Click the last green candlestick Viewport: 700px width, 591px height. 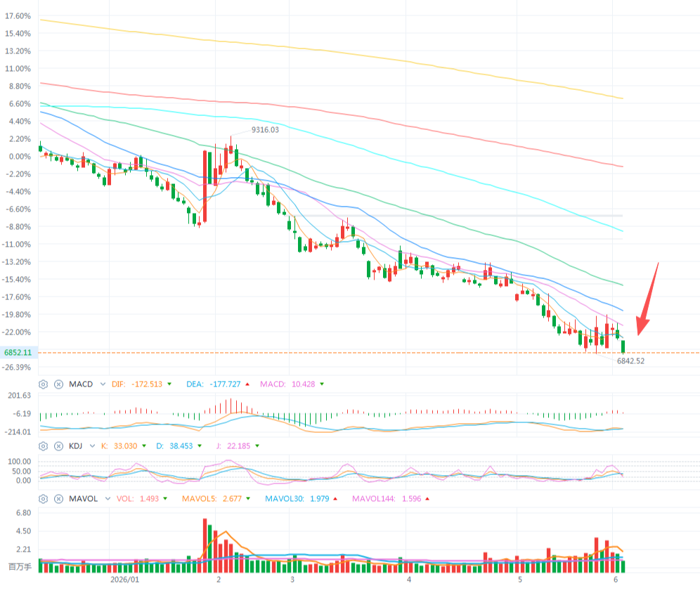(x=623, y=347)
